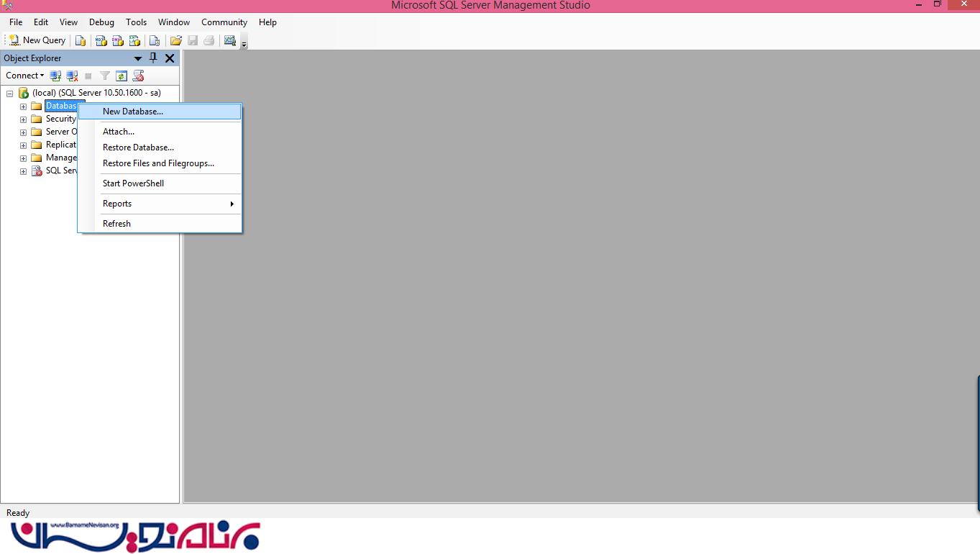Click the Databases folder icon
Screen dimensions: 980x554
click(x=37, y=106)
